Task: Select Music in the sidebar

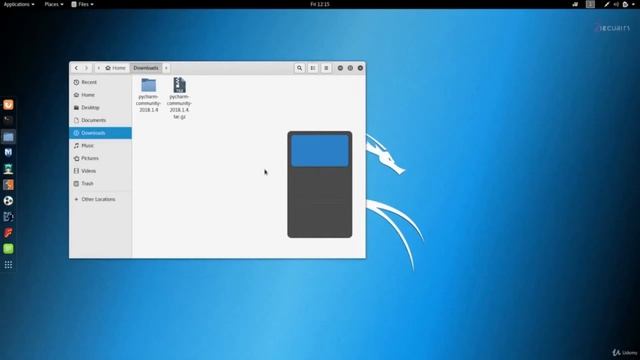Action: click(x=100, y=146)
